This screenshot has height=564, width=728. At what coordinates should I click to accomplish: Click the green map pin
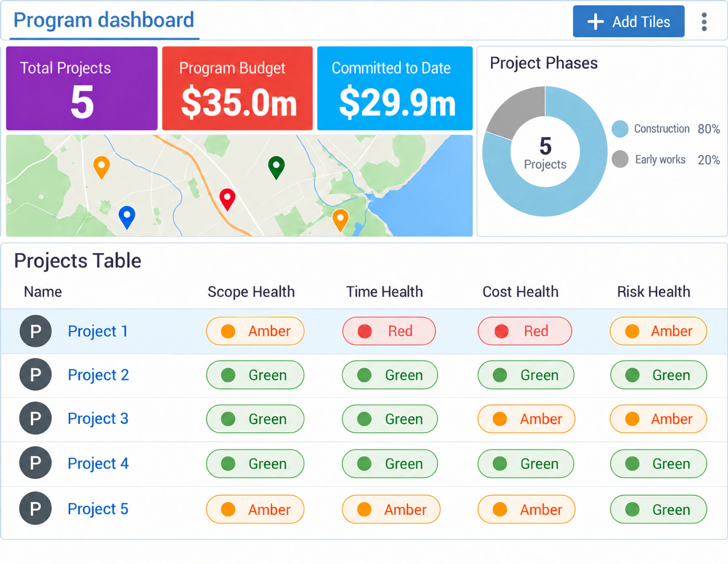point(276,167)
